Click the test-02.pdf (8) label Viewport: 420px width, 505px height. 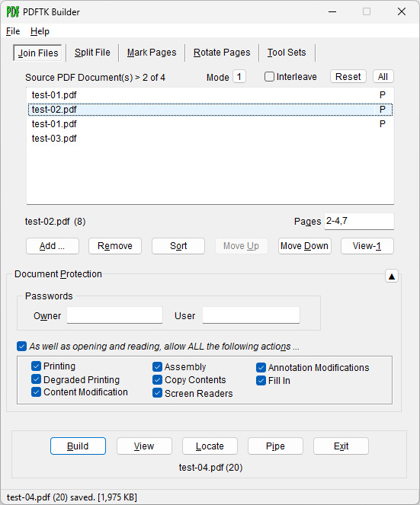(55, 222)
